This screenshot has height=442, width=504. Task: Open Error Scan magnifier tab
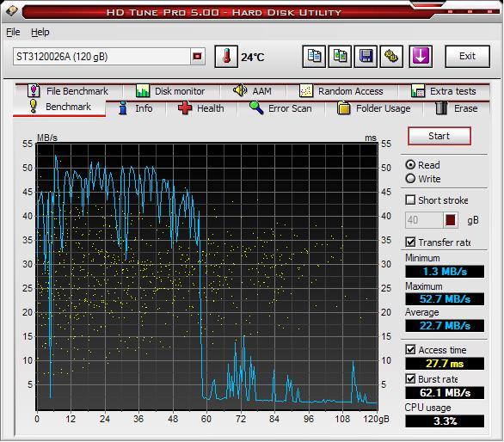[281, 108]
